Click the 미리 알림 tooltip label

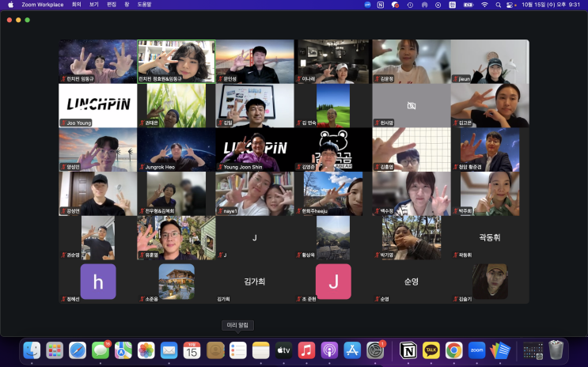pyautogui.click(x=237, y=325)
